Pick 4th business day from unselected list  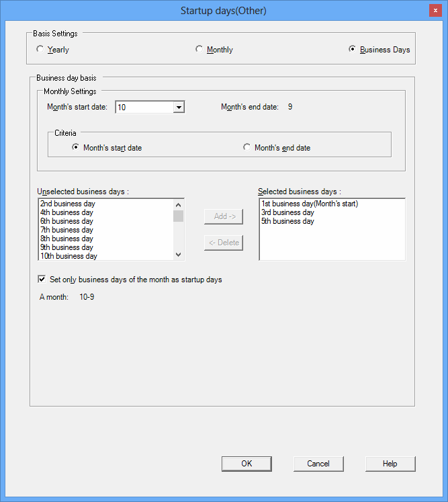pyautogui.click(x=66, y=212)
